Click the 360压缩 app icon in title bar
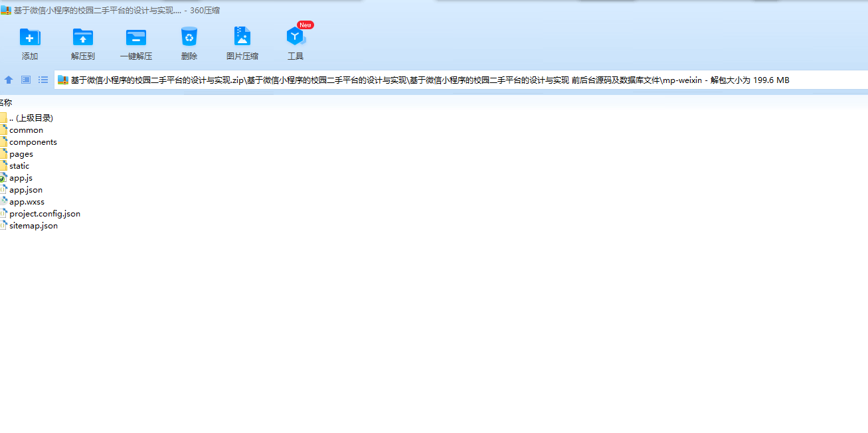This screenshot has width=868, height=433. (x=6, y=10)
